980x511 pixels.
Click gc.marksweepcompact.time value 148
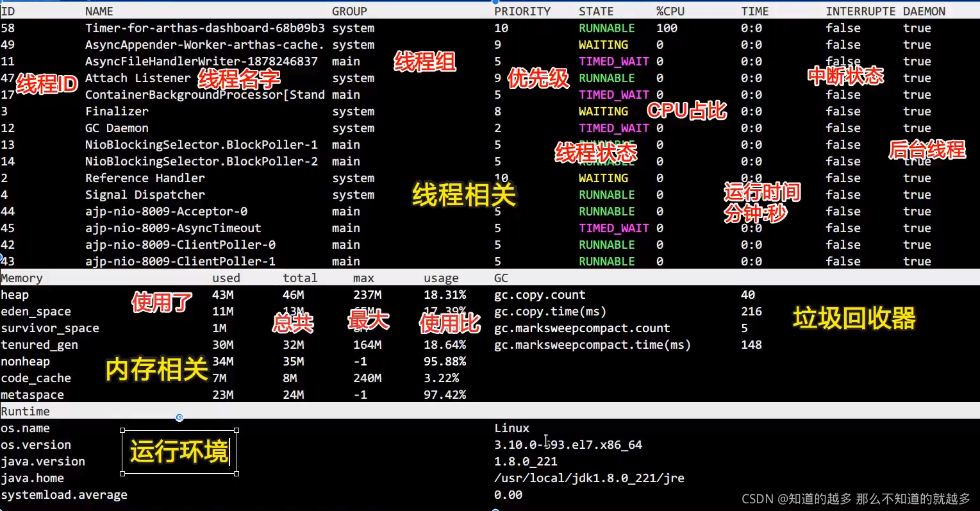click(x=751, y=345)
